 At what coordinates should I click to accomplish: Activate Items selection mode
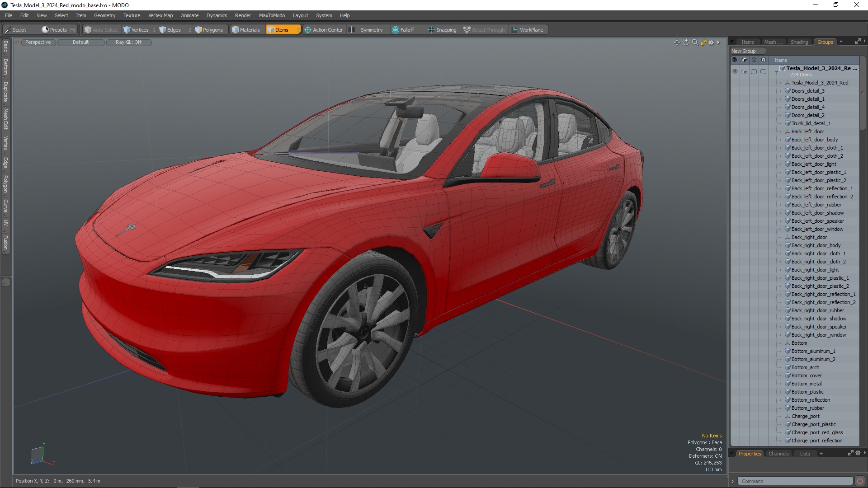point(283,30)
